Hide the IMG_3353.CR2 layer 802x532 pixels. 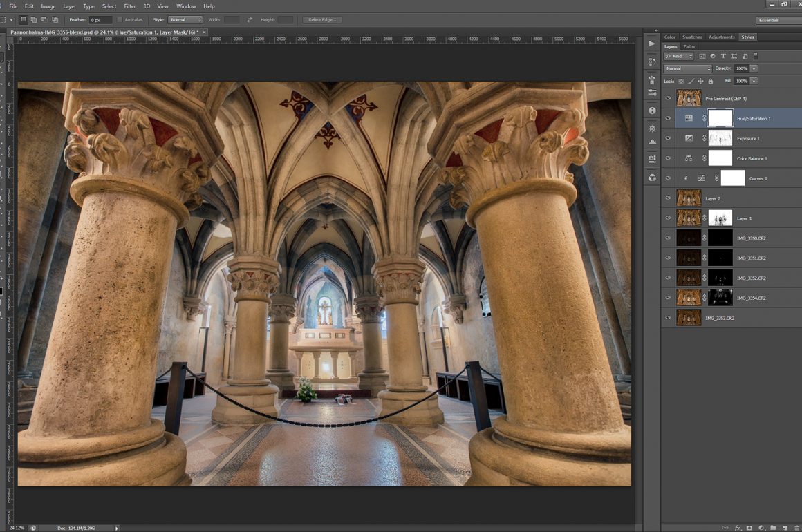[668, 318]
